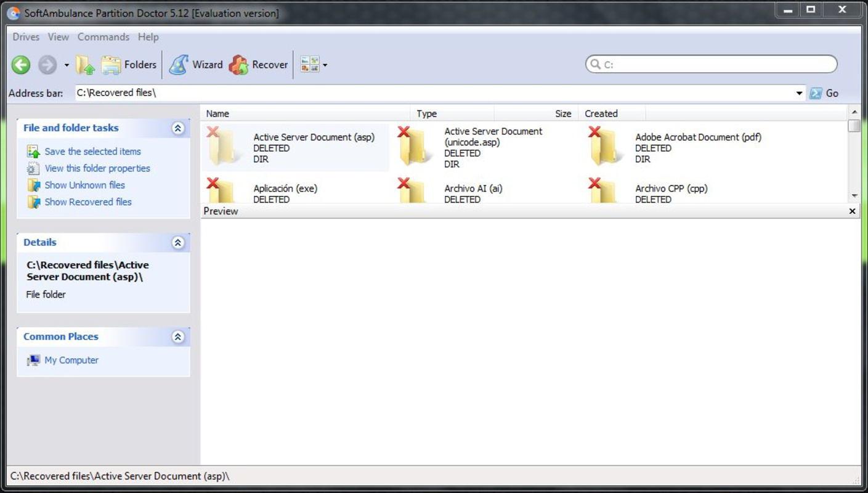Click the grey forward arrow button

(x=47, y=65)
